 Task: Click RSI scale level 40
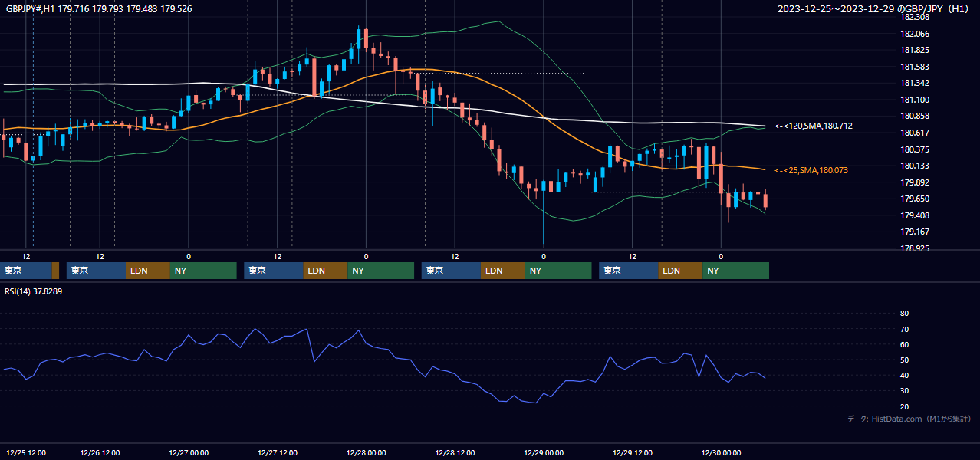click(x=904, y=375)
